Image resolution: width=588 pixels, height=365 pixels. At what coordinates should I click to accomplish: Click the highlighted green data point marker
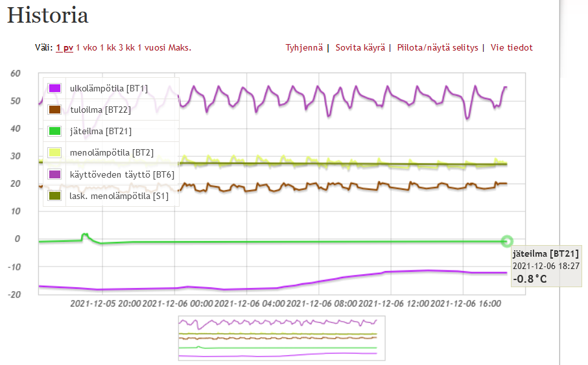point(507,241)
